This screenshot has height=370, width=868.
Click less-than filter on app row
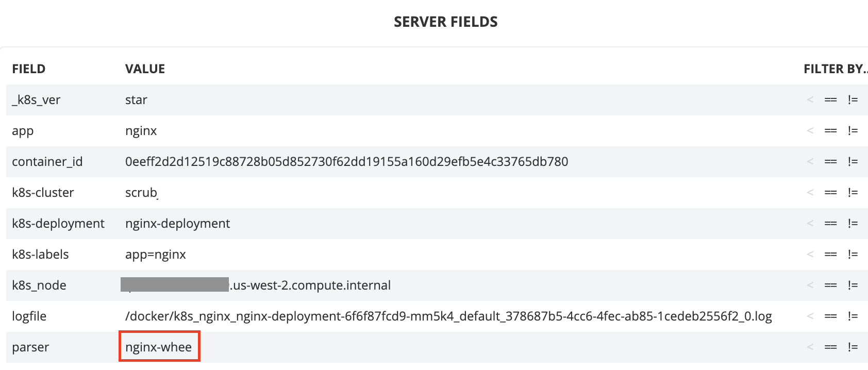pyautogui.click(x=810, y=131)
